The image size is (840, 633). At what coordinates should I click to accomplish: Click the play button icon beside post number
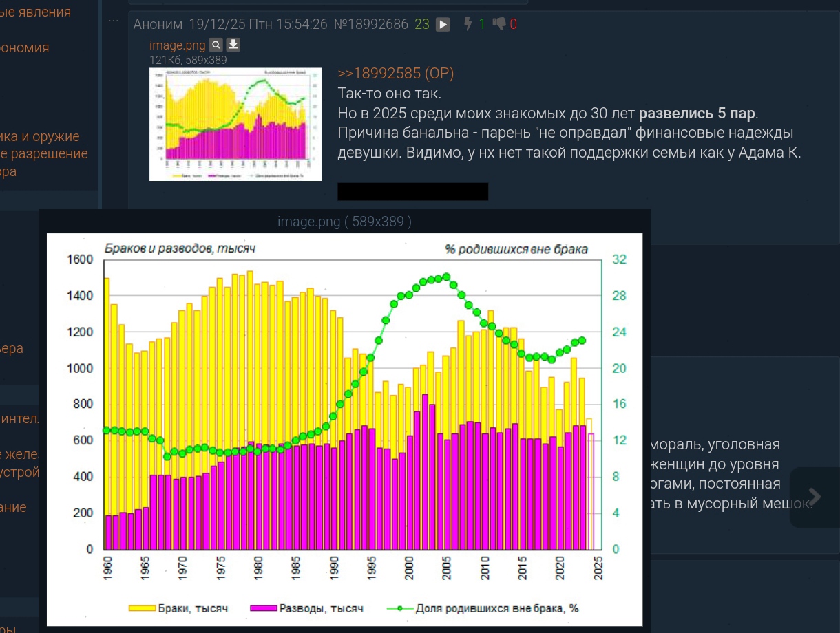[x=443, y=25]
